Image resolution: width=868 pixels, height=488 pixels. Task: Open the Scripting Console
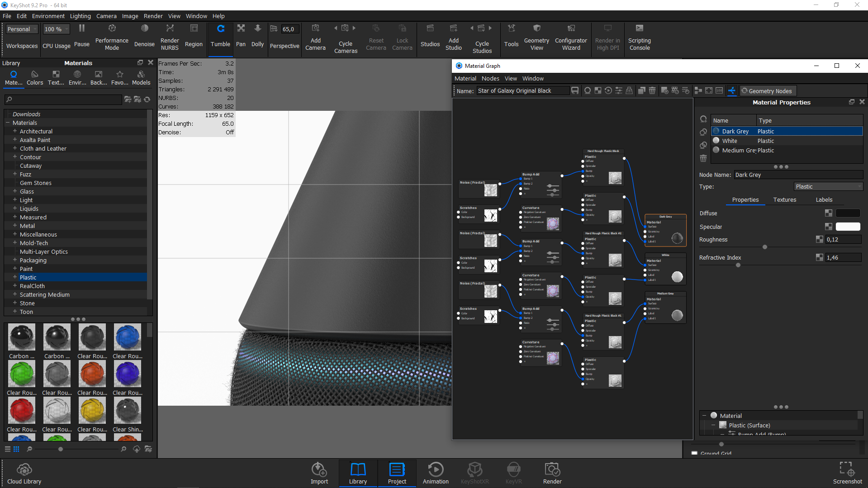pos(639,38)
